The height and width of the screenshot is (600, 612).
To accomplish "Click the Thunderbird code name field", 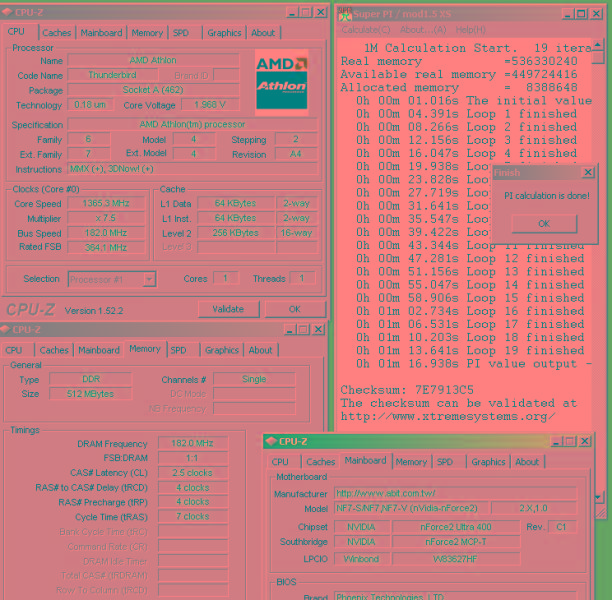I will click(x=112, y=75).
